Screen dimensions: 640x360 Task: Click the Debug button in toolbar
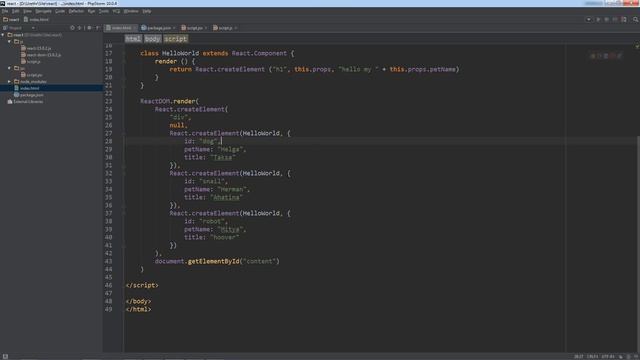pyautogui.click(x=607, y=20)
